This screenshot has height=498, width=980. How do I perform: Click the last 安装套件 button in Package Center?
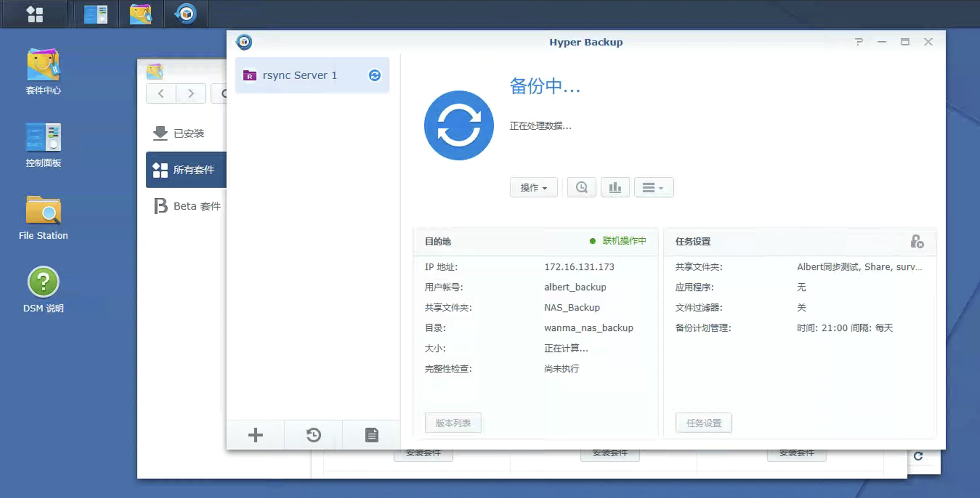click(796, 454)
